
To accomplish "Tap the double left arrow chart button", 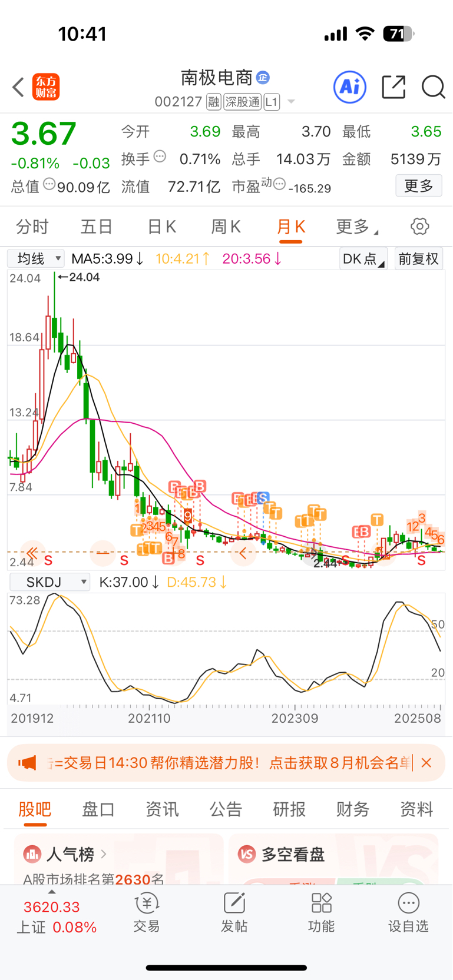I will click(32, 553).
